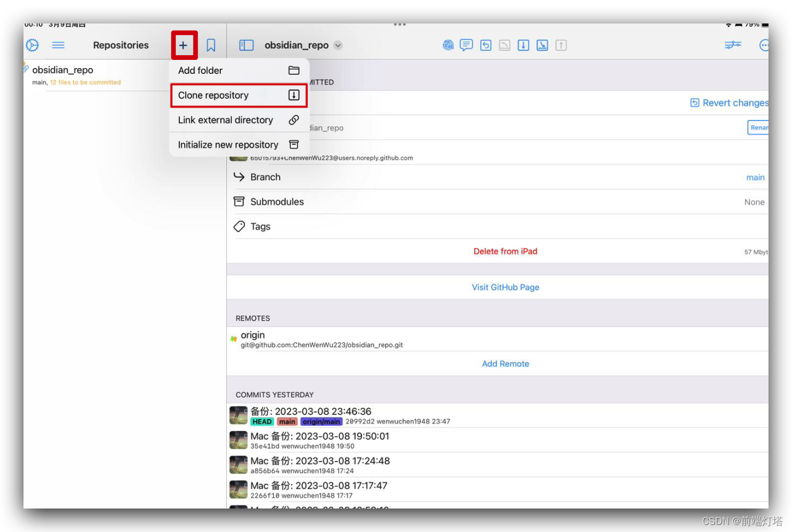Tap the Tags label icon
Screen dimensions: 792x532
[x=239, y=226]
